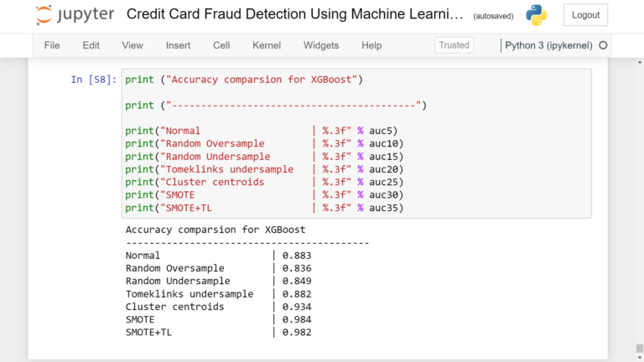This screenshot has height=362, width=644.
Task: Click the Random Oversample auc10 print line
Action: tap(264, 143)
